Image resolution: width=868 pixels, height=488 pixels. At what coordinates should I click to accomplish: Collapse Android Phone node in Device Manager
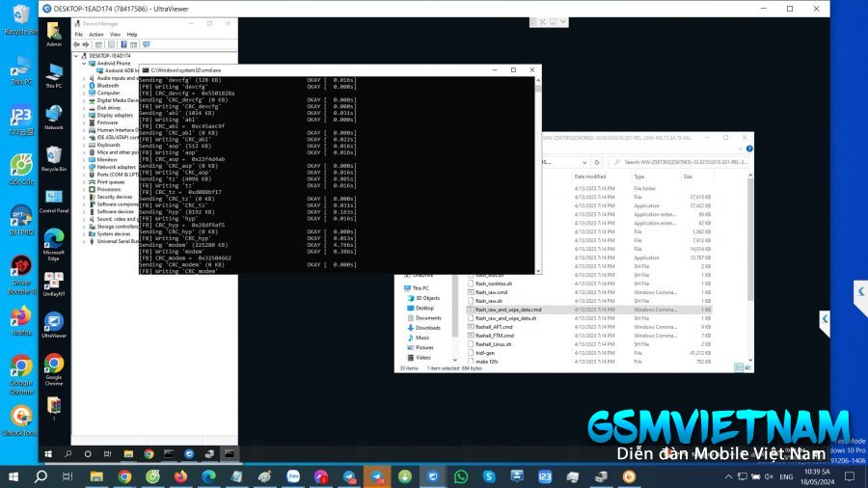coord(84,64)
